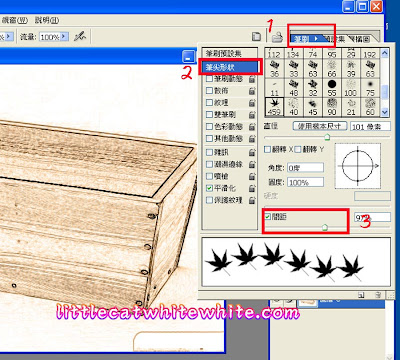Select the brush tip labeled 39
400x360 pixels.
[x=351, y=69]
